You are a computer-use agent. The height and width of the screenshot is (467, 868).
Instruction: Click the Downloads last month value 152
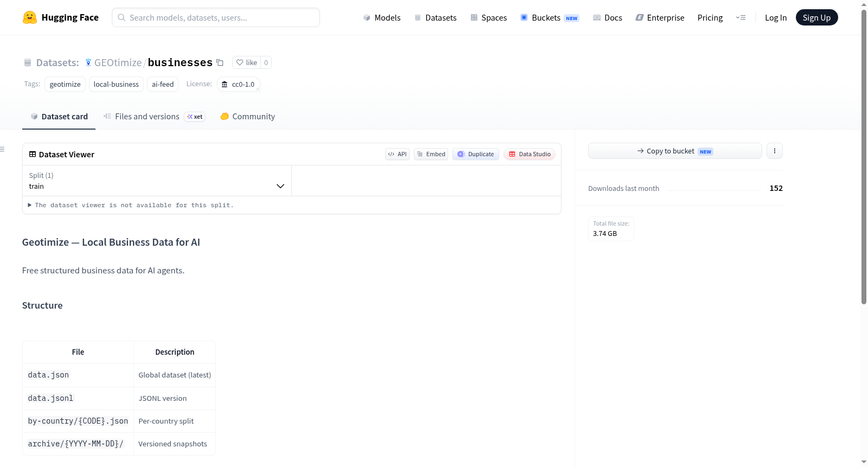point(776,188)
